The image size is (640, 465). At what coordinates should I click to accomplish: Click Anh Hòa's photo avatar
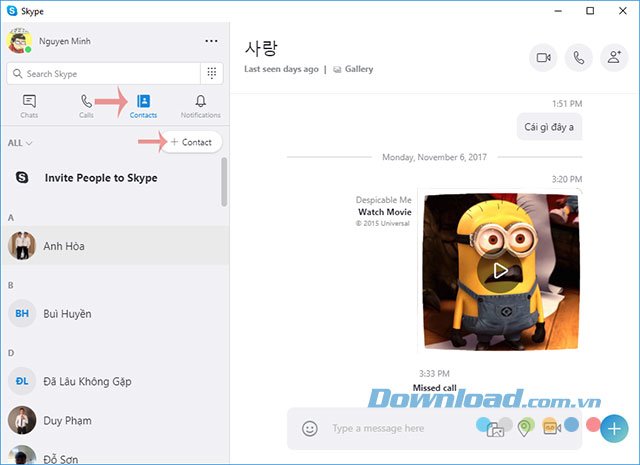coord(22,245)
